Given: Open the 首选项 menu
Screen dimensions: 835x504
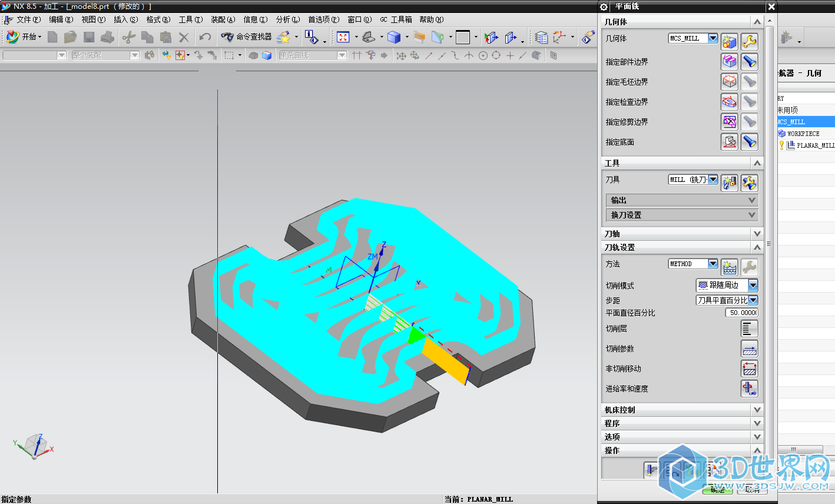Looking at the screenshot, I should [324, 19].
